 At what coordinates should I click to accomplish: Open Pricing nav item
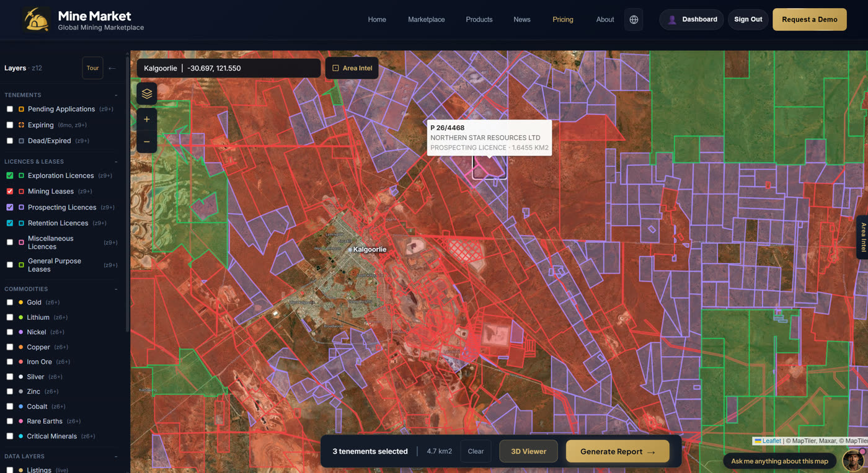click(x=563, y=19)
